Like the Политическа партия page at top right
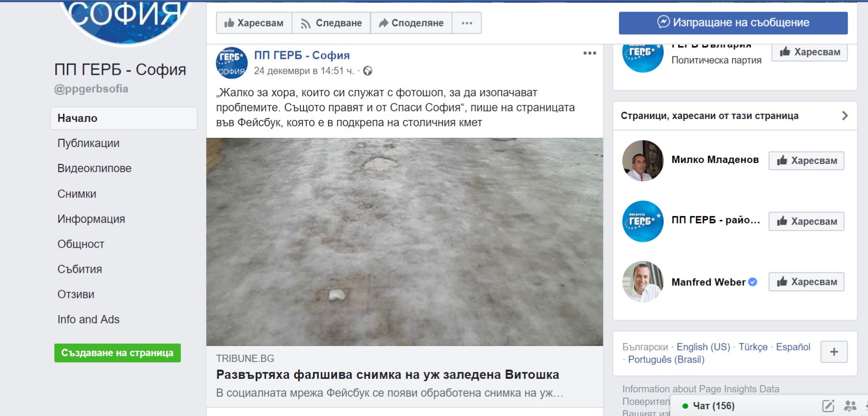Image resolution: width=868 pixels, height=416 pixels. tap(809, 52)
